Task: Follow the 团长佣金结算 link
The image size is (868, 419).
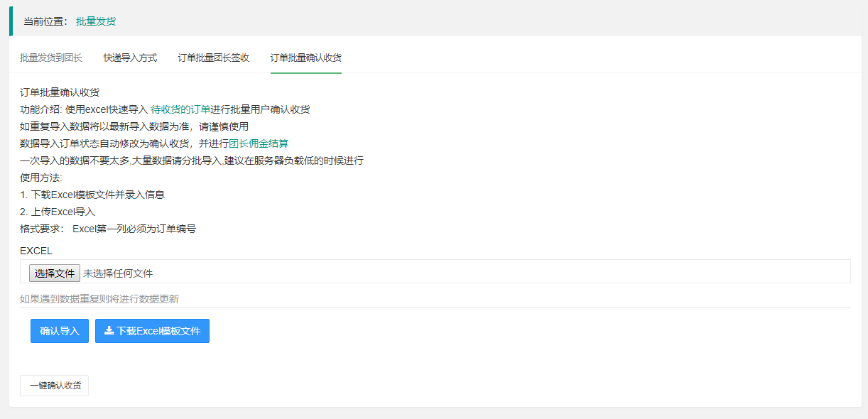Action: pos(259,143)
